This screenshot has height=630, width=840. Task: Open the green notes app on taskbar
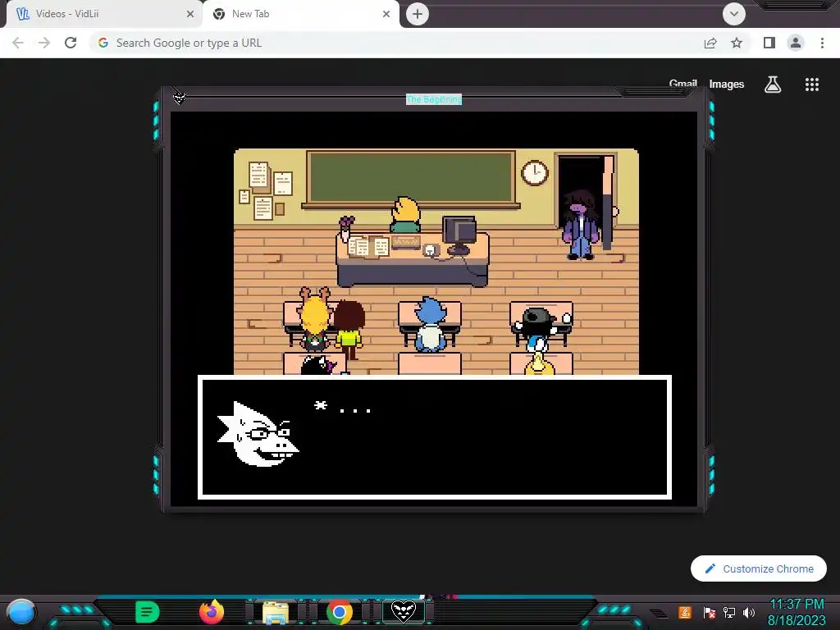pos(148,612)
